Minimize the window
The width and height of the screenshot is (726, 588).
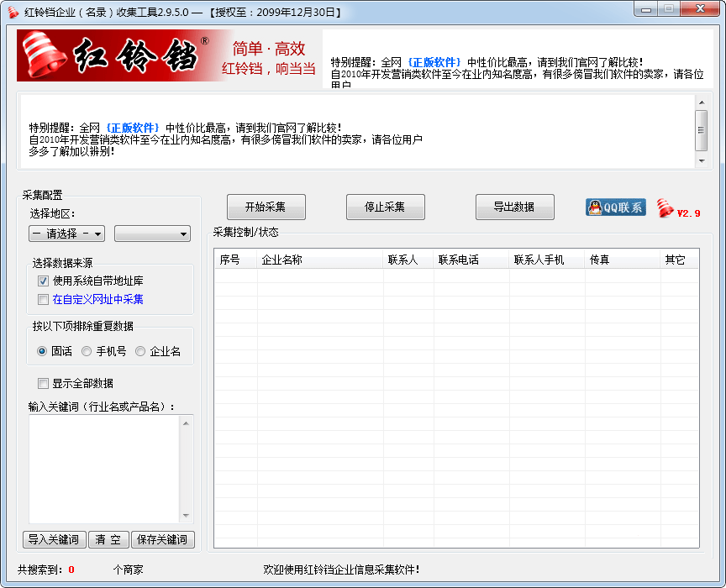[x=646, y=9]
